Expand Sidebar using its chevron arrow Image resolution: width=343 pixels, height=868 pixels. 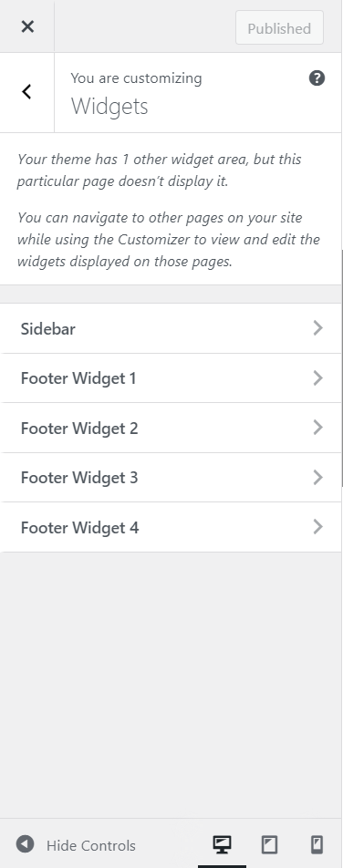[x=317, y=327]
